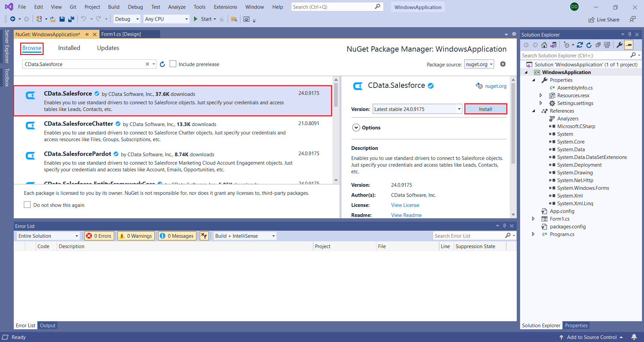Image resolution: width=644 pixels, height=342 pixels.
Task: Toggle Preview Selected Items icon
Action: (x=629, y=45)
